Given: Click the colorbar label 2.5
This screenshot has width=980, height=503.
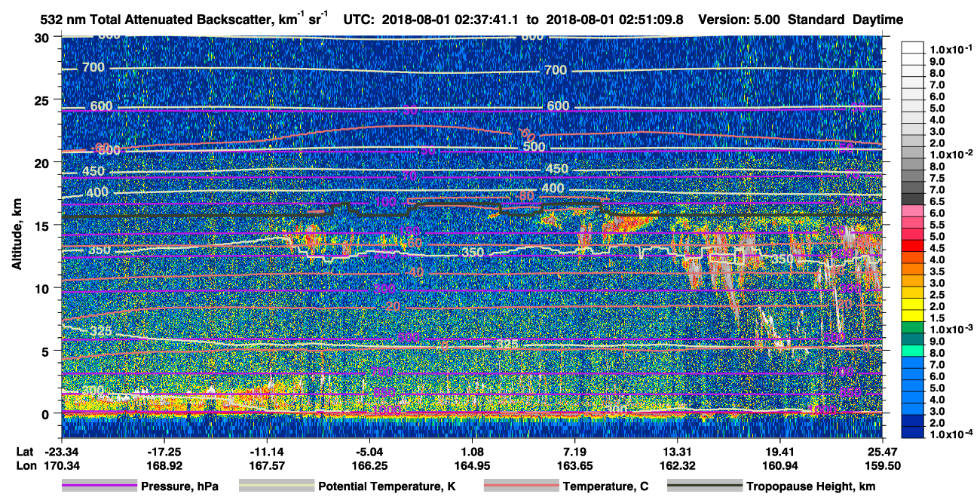Looking at the screenshot, I should pyautogui.click(x=938, y=295).
